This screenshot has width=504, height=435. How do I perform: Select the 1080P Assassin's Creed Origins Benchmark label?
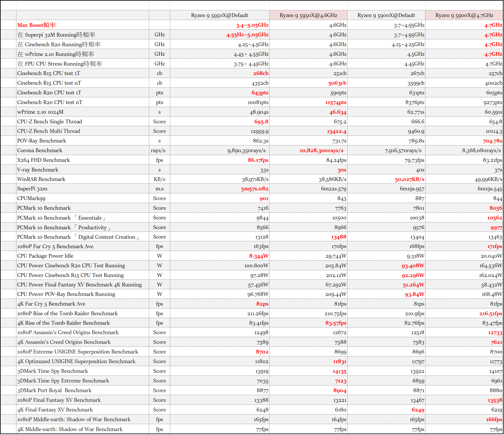coord(68,333)
